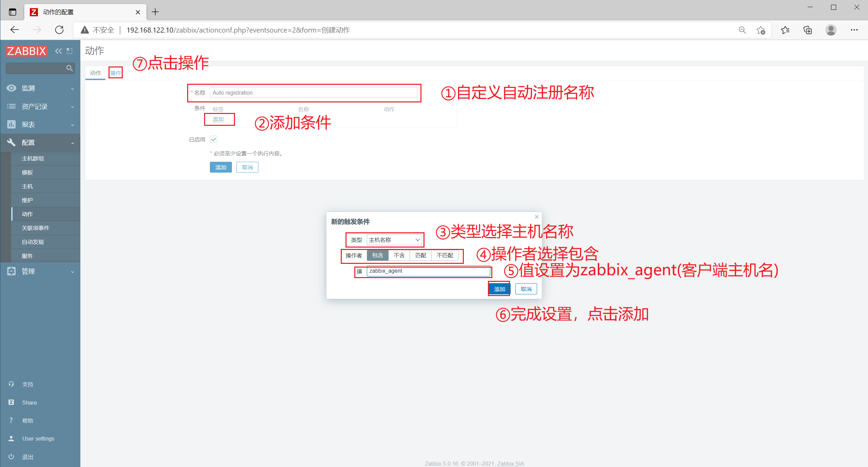Viewport: 868px width, 467px height.
Task: Open 主机 in sidebar
Action: (46, 186)
